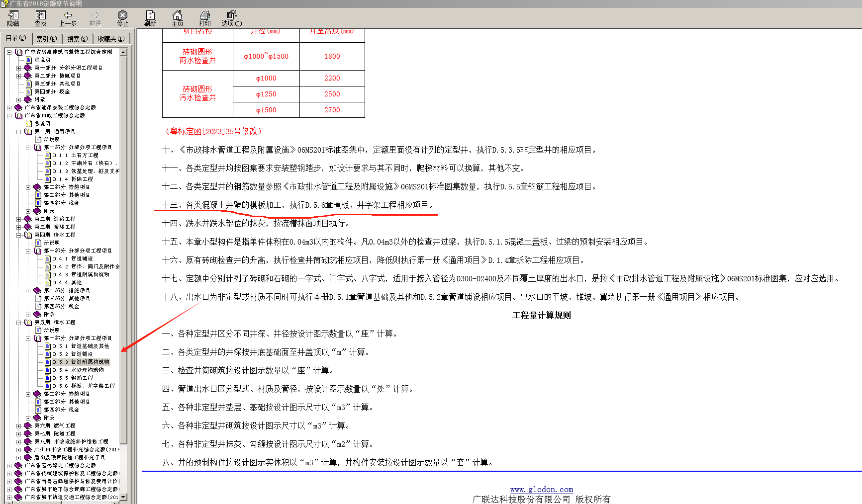Expand 第八册 市政设施养护维修工程 node
The image size is (862, 504).
[19, 441]
